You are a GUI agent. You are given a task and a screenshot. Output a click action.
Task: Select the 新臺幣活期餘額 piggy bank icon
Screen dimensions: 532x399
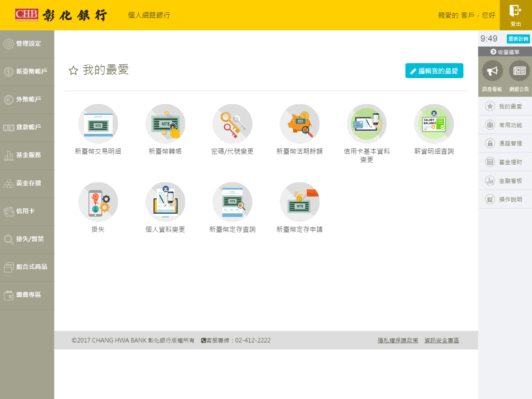(300, 124)
